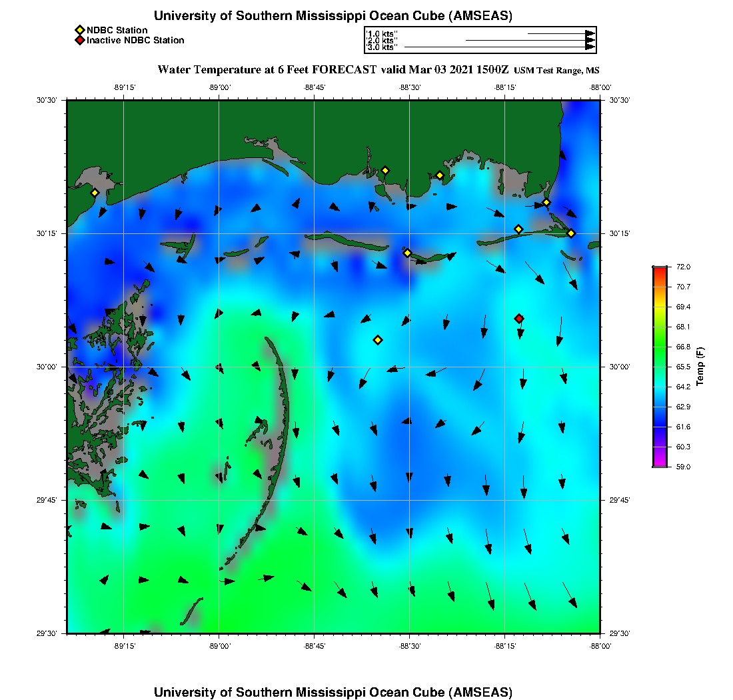Click the arrowhead of the 1.0 kts scale arrow
This screenshot has height=700, width=733.
click(x=590, y=33)
